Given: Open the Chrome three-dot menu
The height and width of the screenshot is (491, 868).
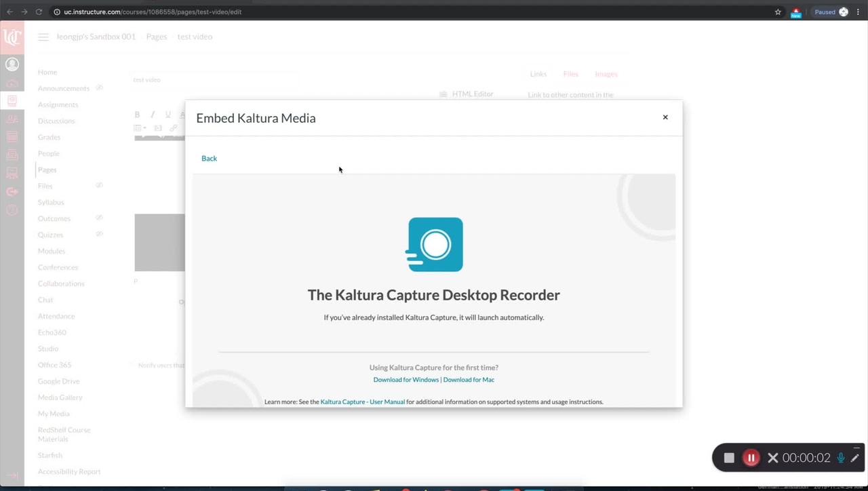Looking at the screenshot, I should (x=858, y=12).
